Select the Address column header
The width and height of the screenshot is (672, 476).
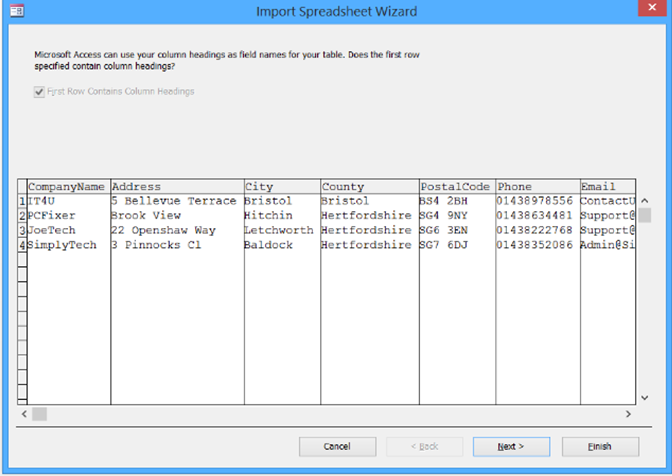177,186
